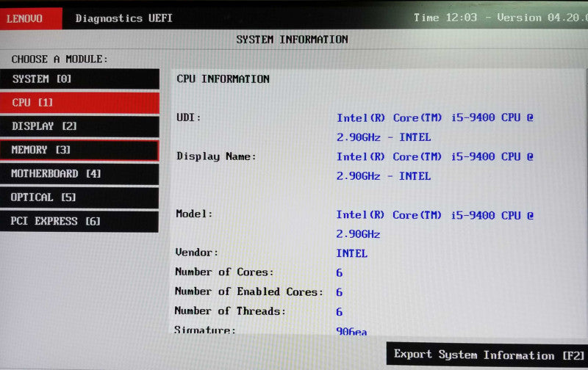Click the Display Name label
The image size is (588, 370).
coord(216,156)
